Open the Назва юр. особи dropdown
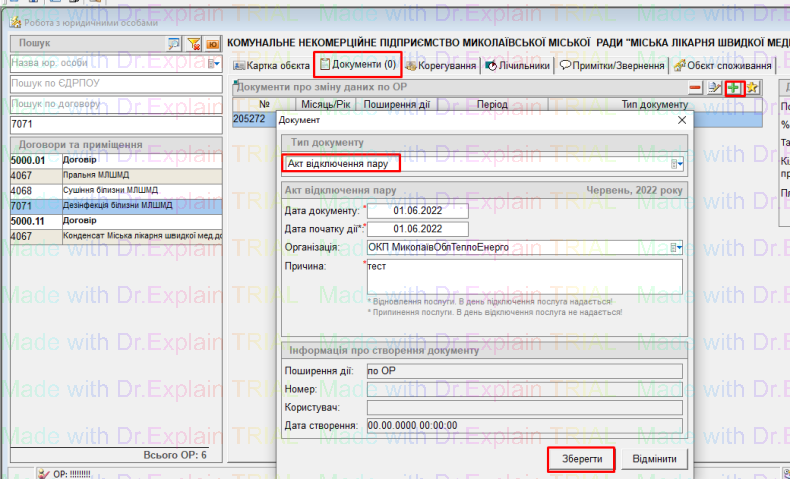The image size is (790, 479). [x=214, y=63]
